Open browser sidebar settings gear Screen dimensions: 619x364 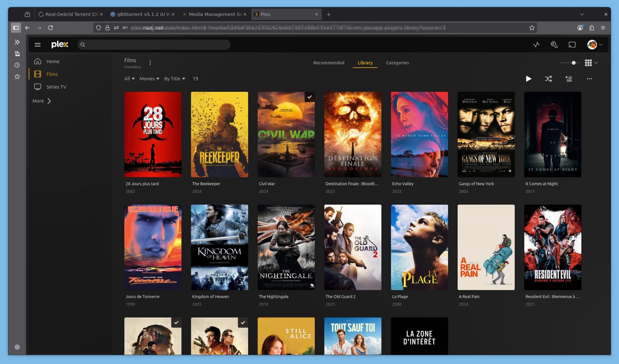pos(17,347)
